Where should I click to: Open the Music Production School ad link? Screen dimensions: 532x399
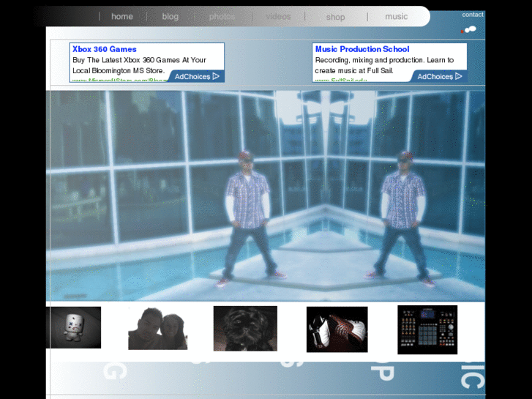(x=362, y=49)
